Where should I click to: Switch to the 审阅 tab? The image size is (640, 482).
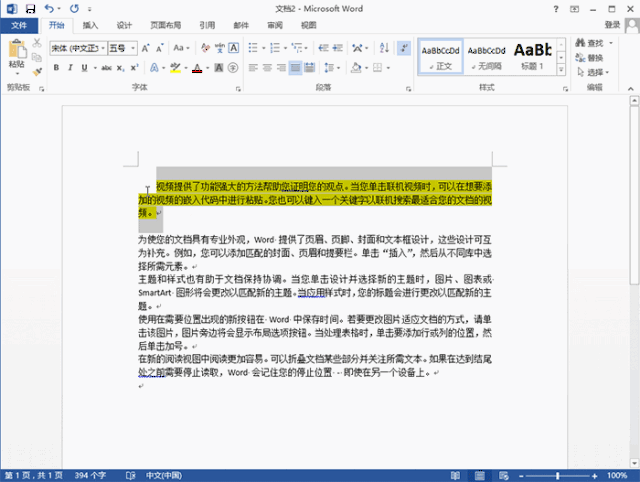275,25
